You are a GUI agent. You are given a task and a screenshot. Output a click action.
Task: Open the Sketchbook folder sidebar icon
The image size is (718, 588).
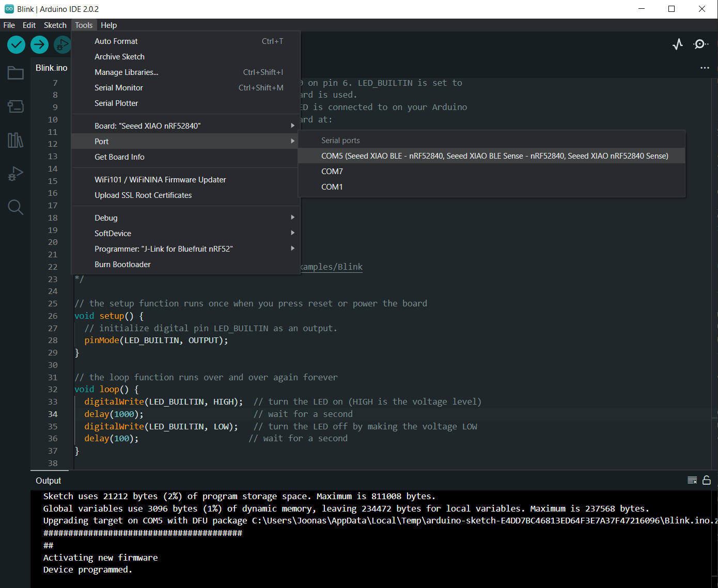click(15, 73)
